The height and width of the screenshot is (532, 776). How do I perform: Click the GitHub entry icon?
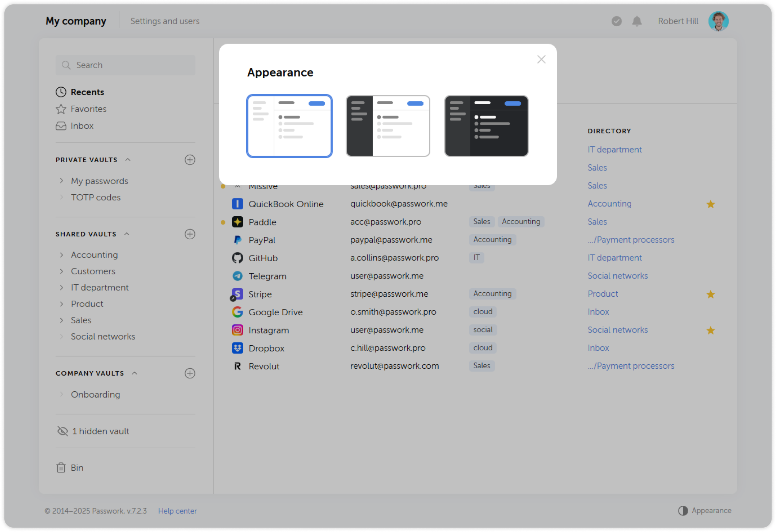pyautogui.click(x=237, y=258)
